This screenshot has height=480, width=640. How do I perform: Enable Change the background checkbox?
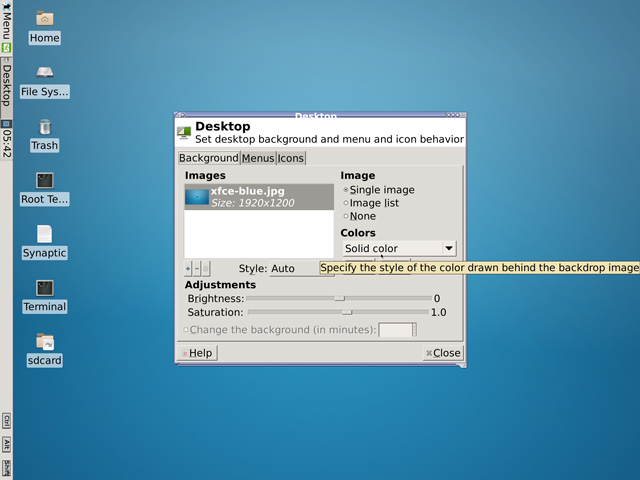click(x=186, y=329)
